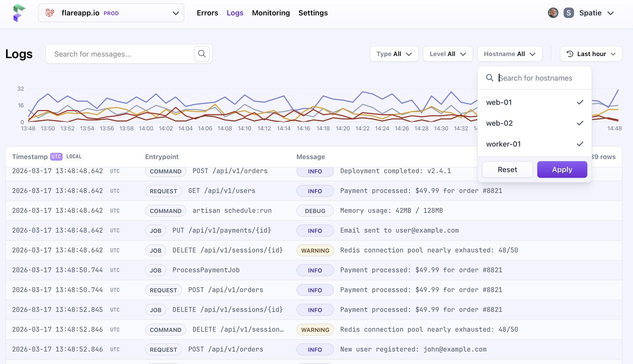Open the Type All filter dropdown
The image size is (633, 364).
(x=394, y=54)
